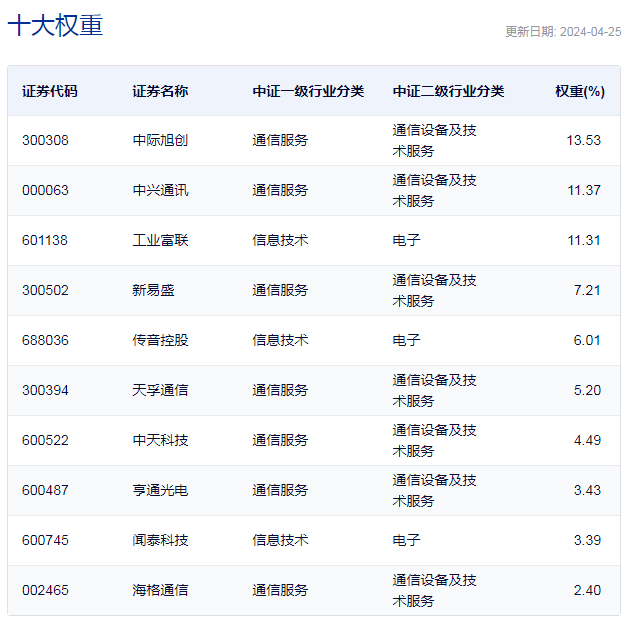The width and height of the screenshot is (628, 620).
Task: Select the name 新易盛
Action: (153, 290)
